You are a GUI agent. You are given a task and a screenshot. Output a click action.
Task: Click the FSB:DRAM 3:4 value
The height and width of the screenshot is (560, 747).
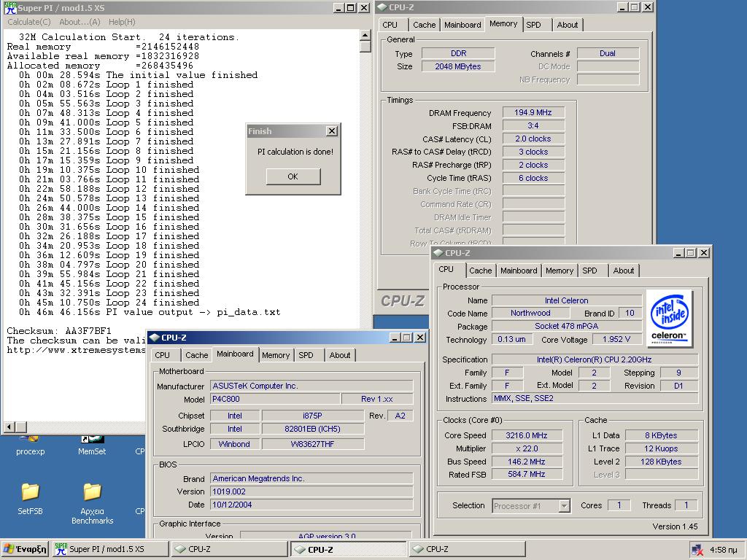[533, 125]
